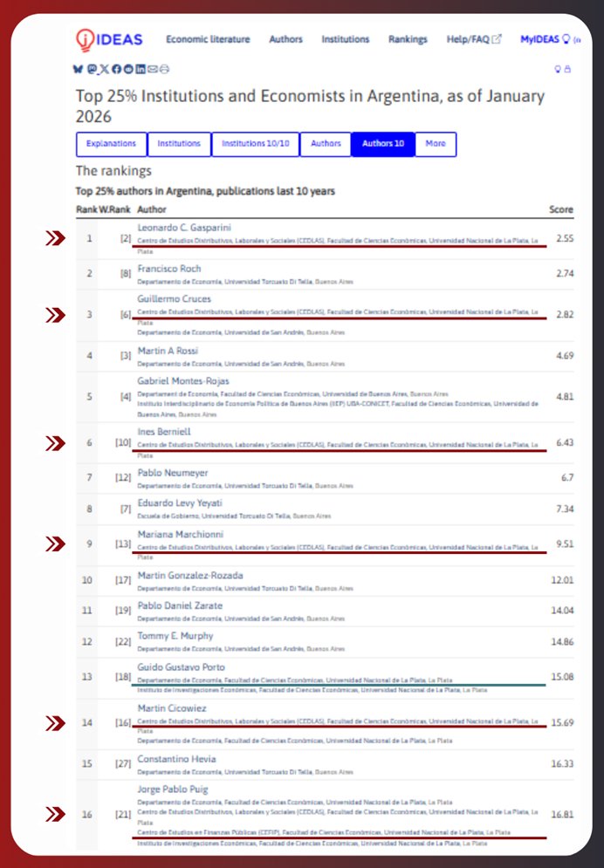604x868 pixels.
Task: Open Institutions navigation menu
Action: 346,39
